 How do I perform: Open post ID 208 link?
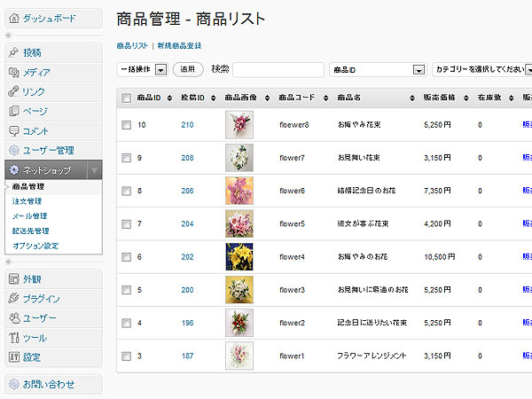click(187, 158)
